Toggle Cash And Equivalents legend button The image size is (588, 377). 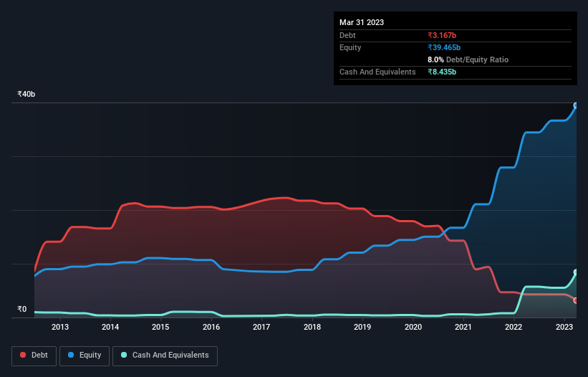pos(165,355)
